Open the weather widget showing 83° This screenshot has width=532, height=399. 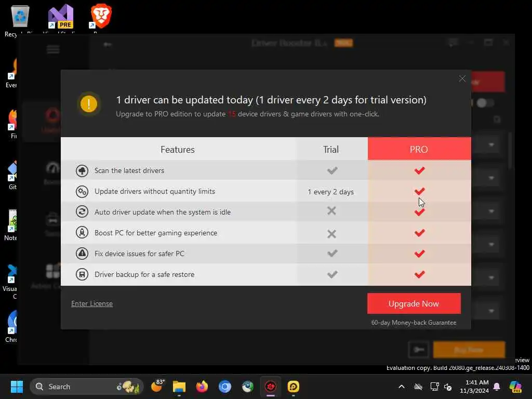tap(157, 386)
